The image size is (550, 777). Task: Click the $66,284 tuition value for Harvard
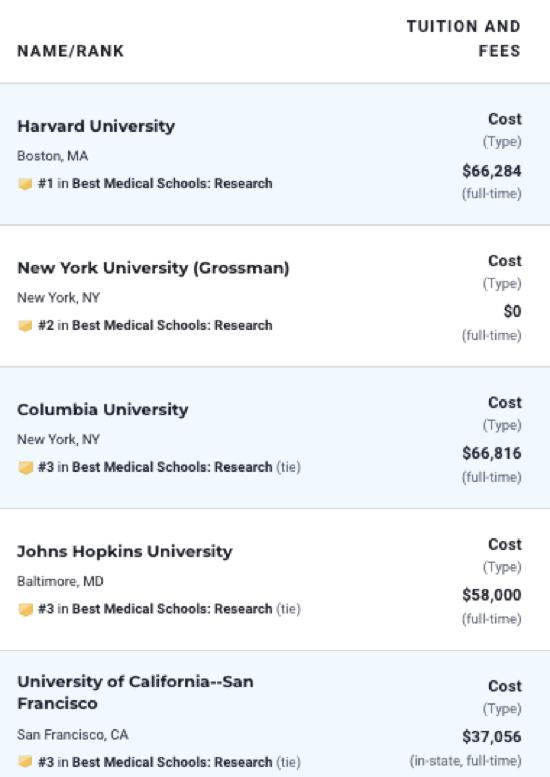point(492,171)
